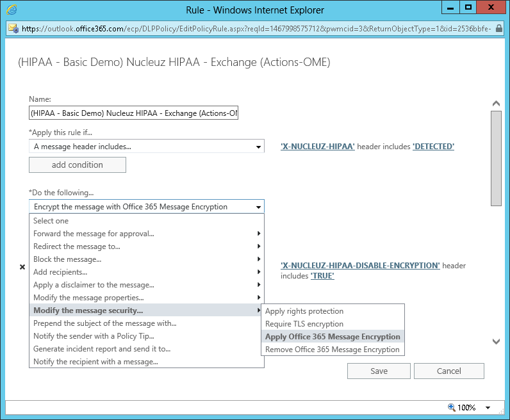510x420 pixels.
Task: Expand 'Apply a disclaimer to the message...'
Action: (146, 285)
